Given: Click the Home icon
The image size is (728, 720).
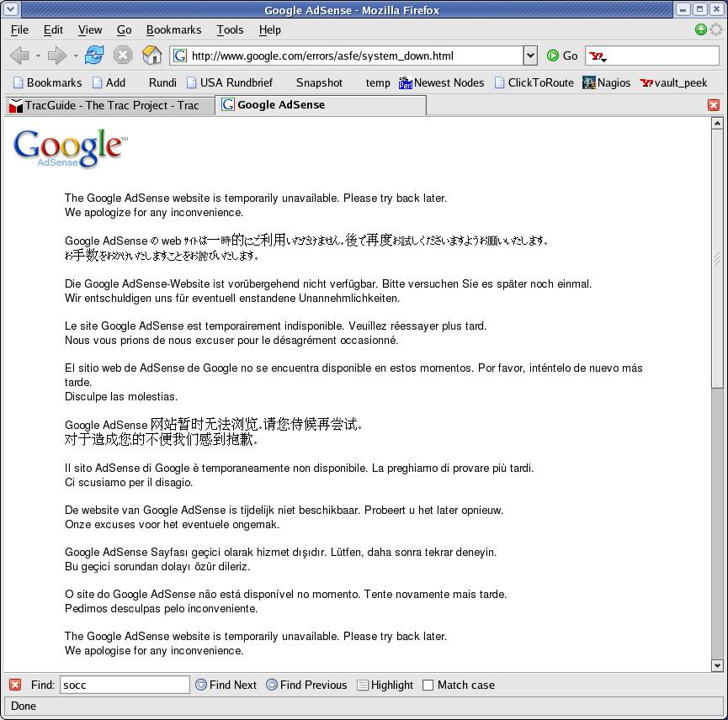Looking at the screenshot, I should click(151, 55).
